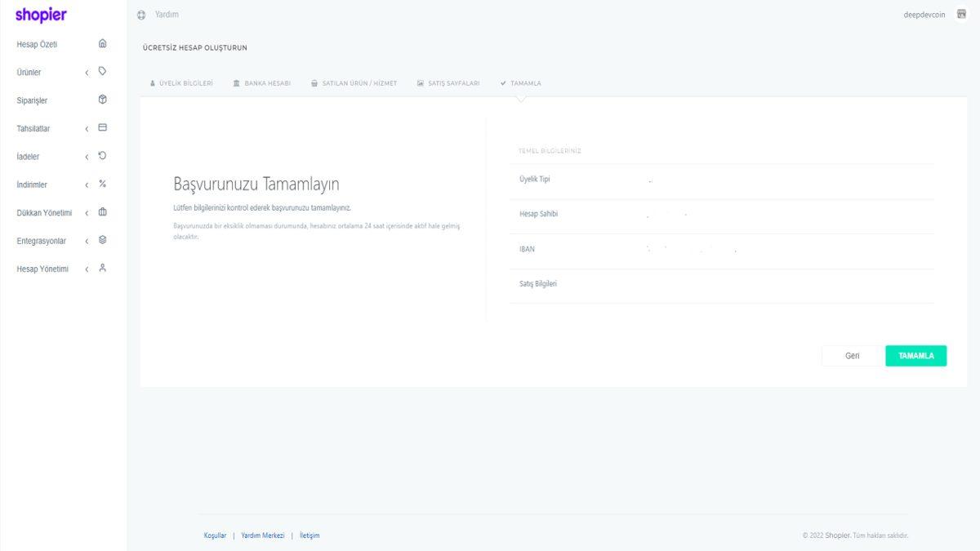Screen dimensions: 980x551
Task: Click the Tahsilatlar card icon
Action: click(102, 128)
